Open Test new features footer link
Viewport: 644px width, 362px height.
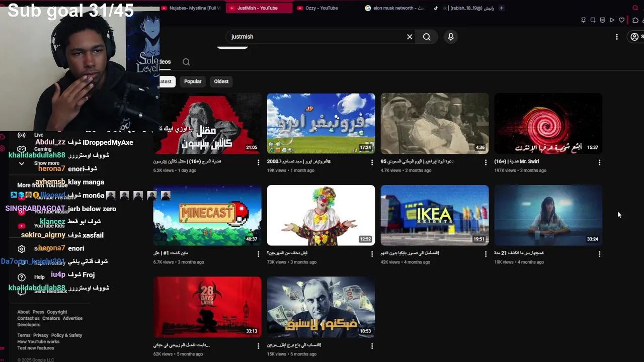[x=36, y=348]
